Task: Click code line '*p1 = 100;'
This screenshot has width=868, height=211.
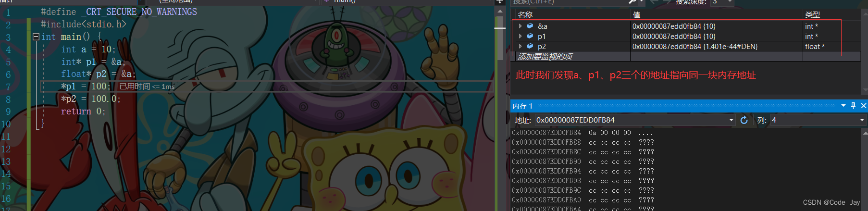Action: 86,86
